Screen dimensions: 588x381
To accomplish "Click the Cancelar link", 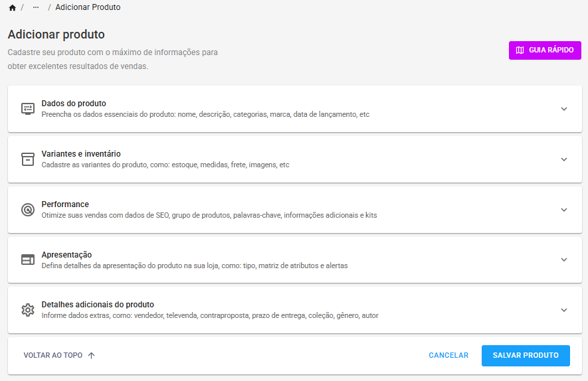I will (x=448, y=356).
